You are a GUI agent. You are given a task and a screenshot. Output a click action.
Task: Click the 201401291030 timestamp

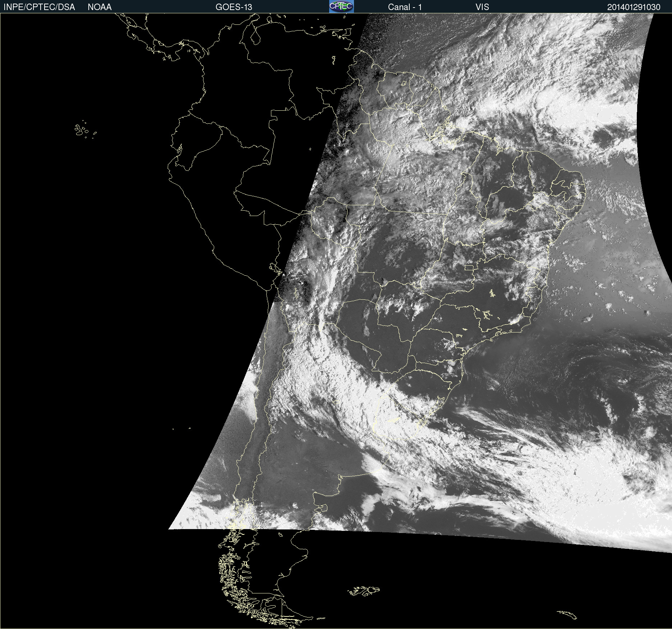tap(634, 7)
